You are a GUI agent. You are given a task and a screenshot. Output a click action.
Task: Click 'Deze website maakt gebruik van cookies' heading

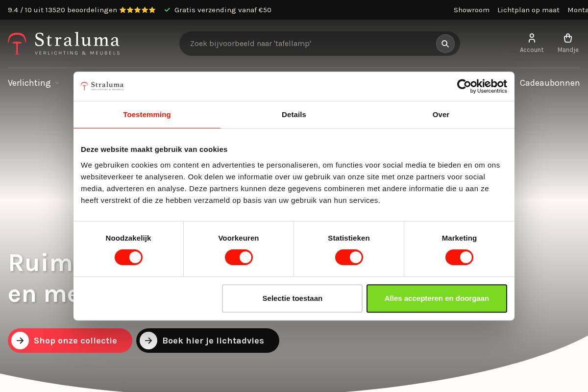pyautogui.click(x=154, y=149)
